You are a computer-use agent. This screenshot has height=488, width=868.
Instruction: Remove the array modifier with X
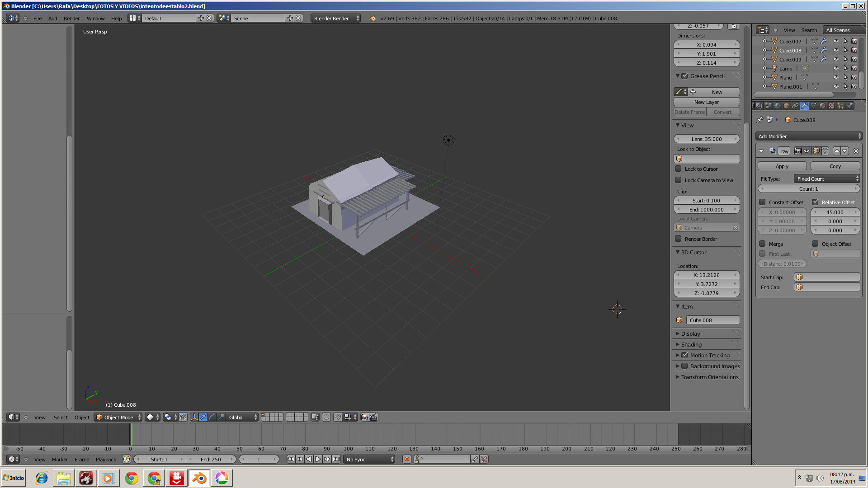tap(856, 151)
